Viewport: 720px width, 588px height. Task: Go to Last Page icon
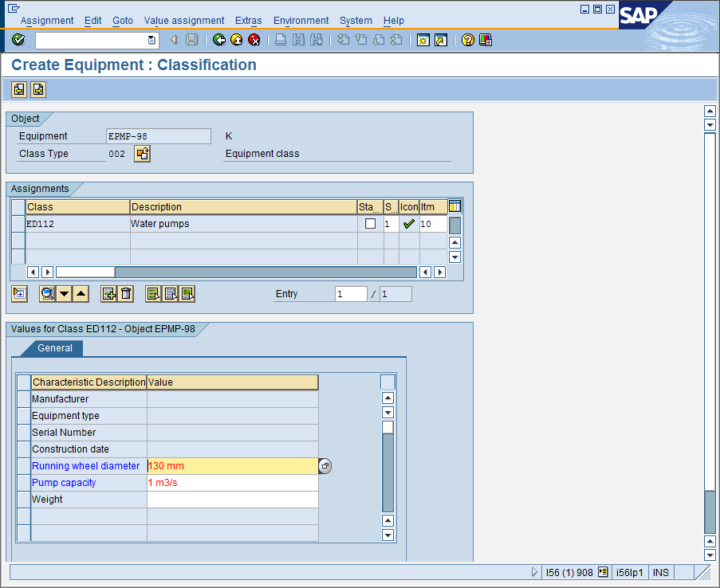[x=396, y=40]
